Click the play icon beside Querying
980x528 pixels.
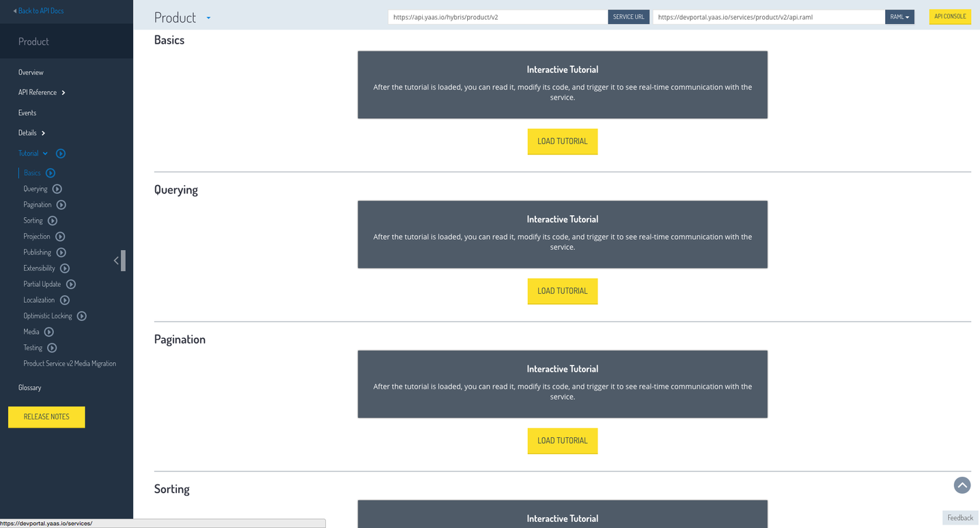coord(57,189)
